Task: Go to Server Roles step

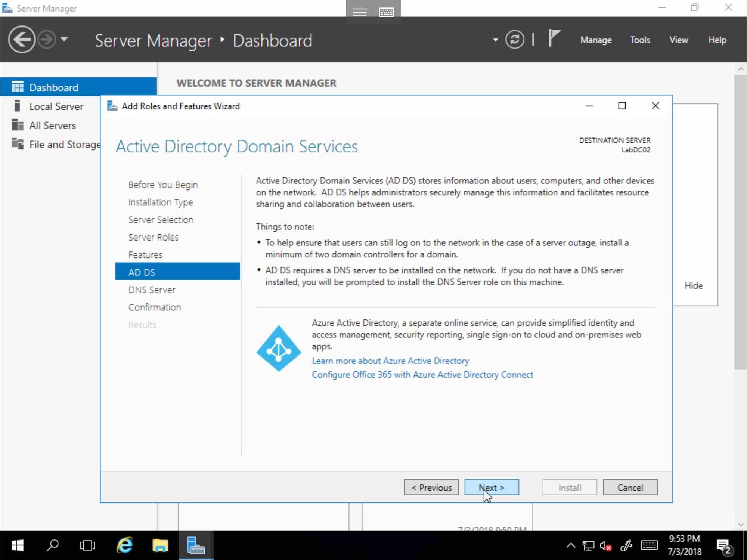Action: [x=153, y=237]
